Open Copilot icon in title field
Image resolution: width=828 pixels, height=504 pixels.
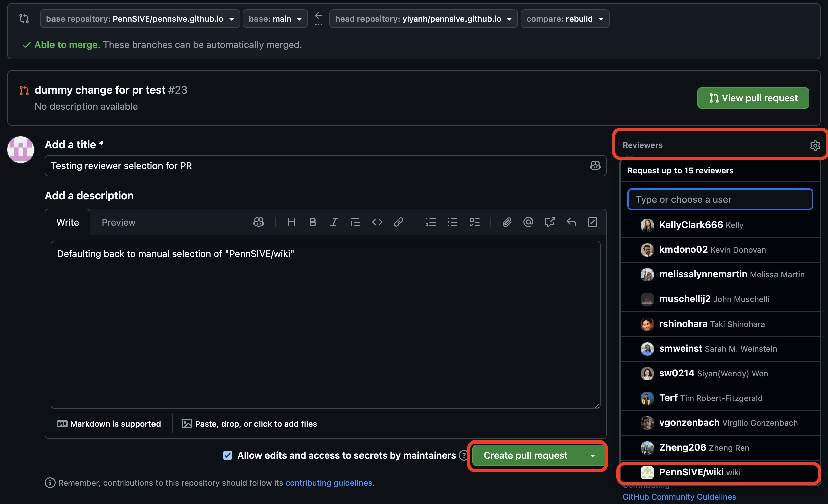[595, 165]
